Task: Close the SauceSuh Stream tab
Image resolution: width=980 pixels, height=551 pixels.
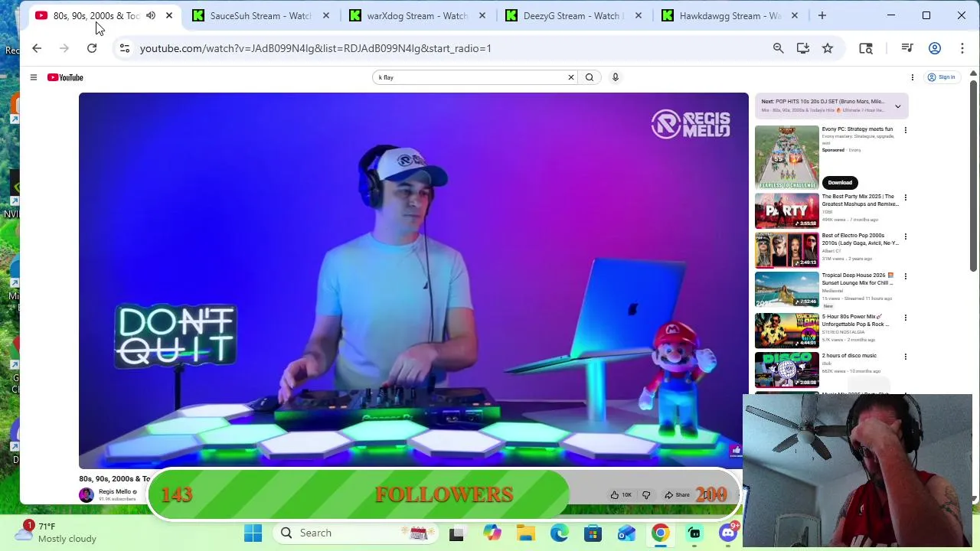Action: click(x=326, y=15)
